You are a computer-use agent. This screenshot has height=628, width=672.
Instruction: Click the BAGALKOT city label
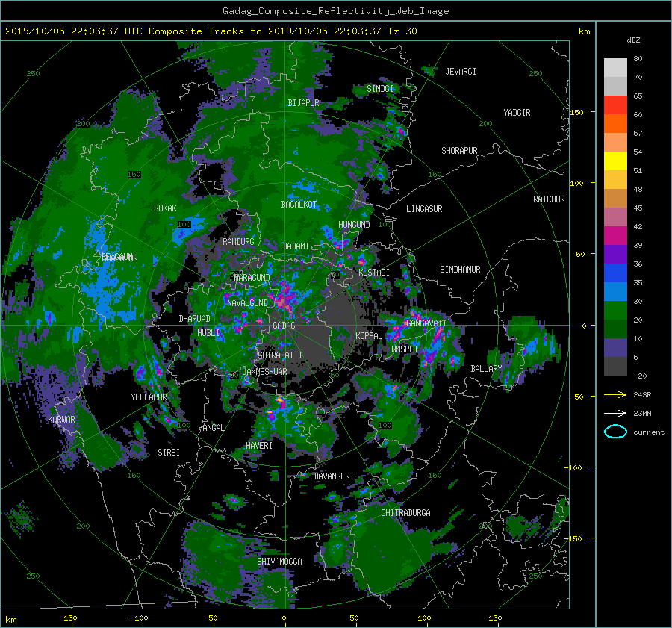(x=299, y=205)
